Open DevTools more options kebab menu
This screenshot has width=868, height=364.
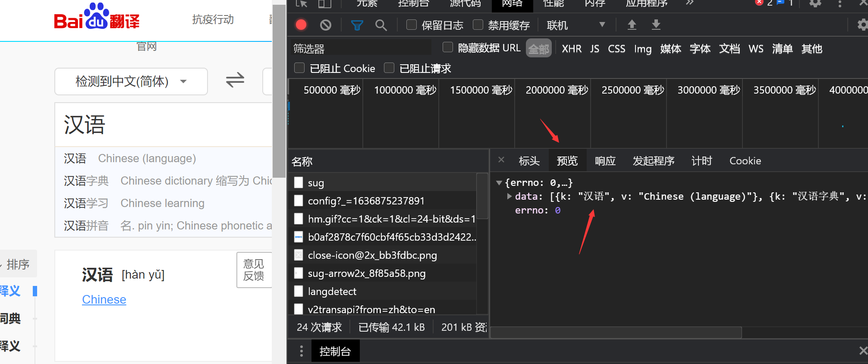840,3
